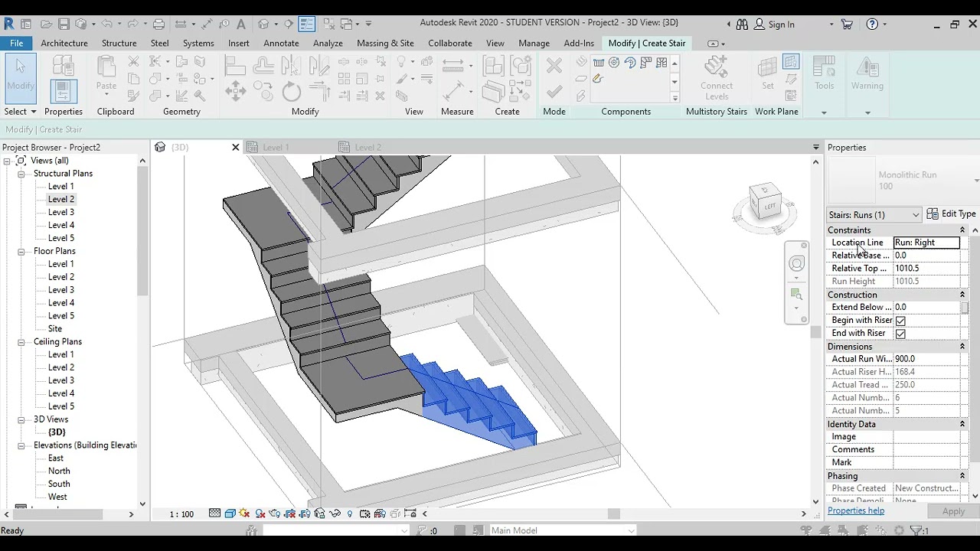
Task: Toggle Begin with Riser checkbox
Action: click(x=900, y=321)
